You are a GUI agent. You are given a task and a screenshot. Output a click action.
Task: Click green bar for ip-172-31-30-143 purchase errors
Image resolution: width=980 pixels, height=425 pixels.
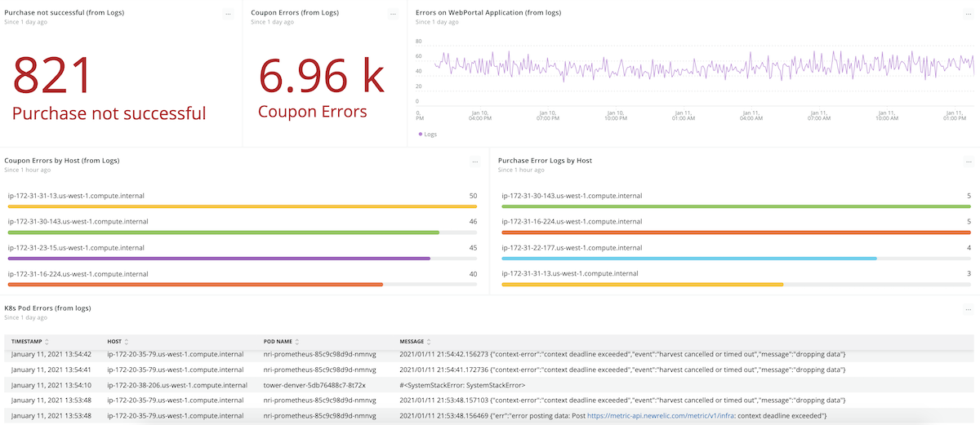pyautogui.click(x=736, y=206)
